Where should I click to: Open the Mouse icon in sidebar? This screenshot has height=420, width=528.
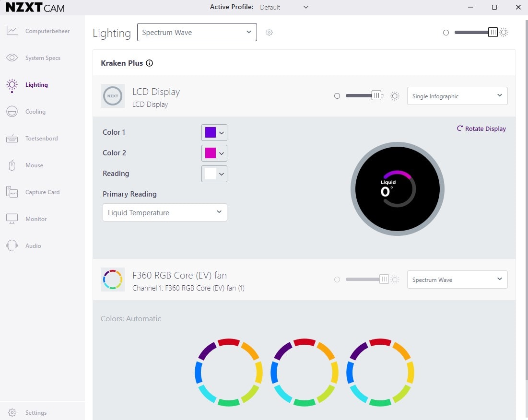[12, 165]
